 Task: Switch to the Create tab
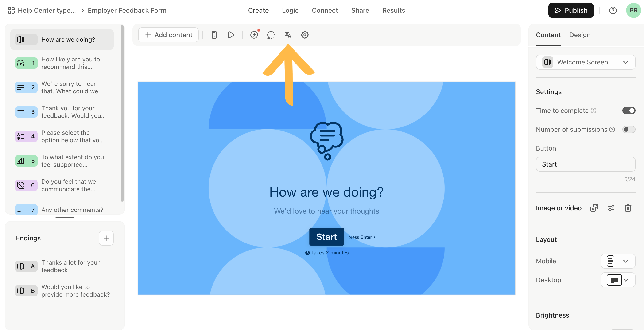(258, 11)
